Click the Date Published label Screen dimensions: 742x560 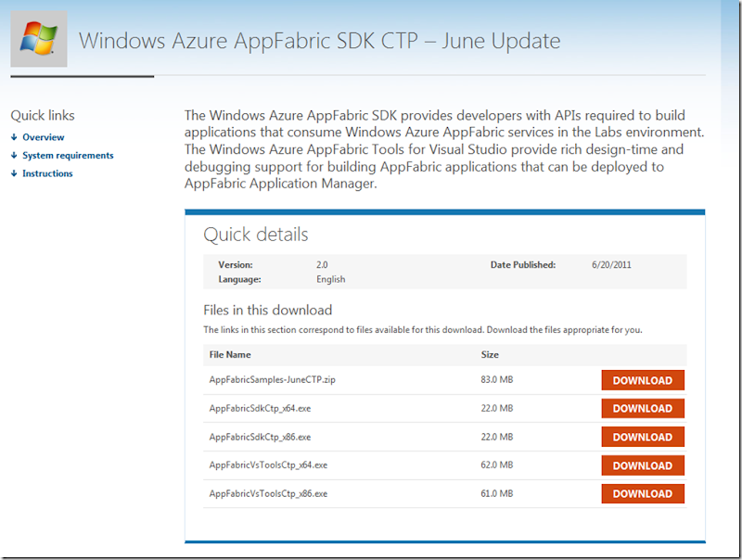tap(523, 265)
